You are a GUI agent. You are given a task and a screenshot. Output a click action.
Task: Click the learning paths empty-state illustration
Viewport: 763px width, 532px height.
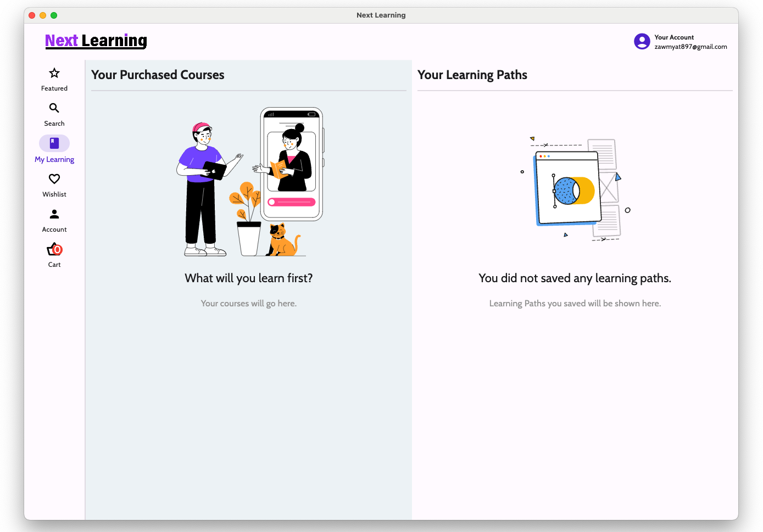(575, 189)
